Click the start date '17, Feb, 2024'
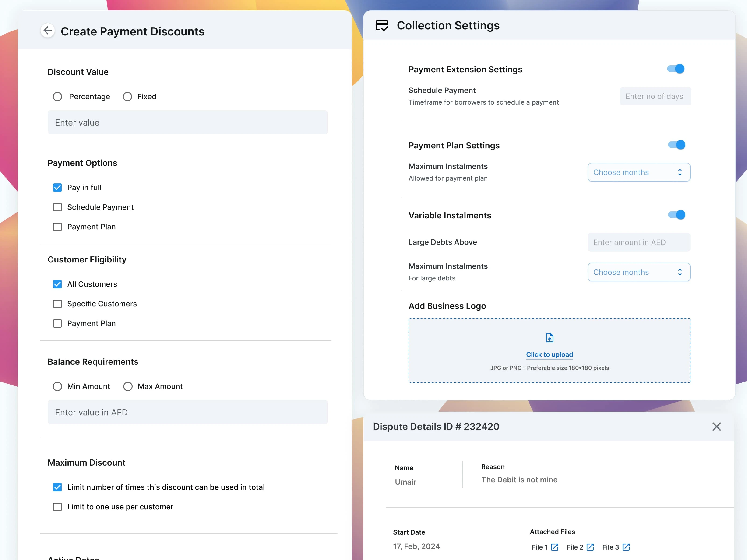Viewport: 747px width, 560px height. click(416, 546)
